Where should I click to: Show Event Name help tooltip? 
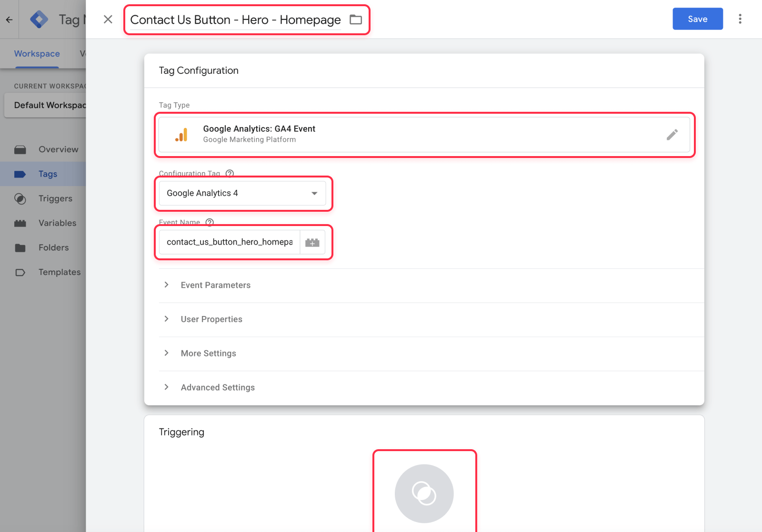point(210,222)
